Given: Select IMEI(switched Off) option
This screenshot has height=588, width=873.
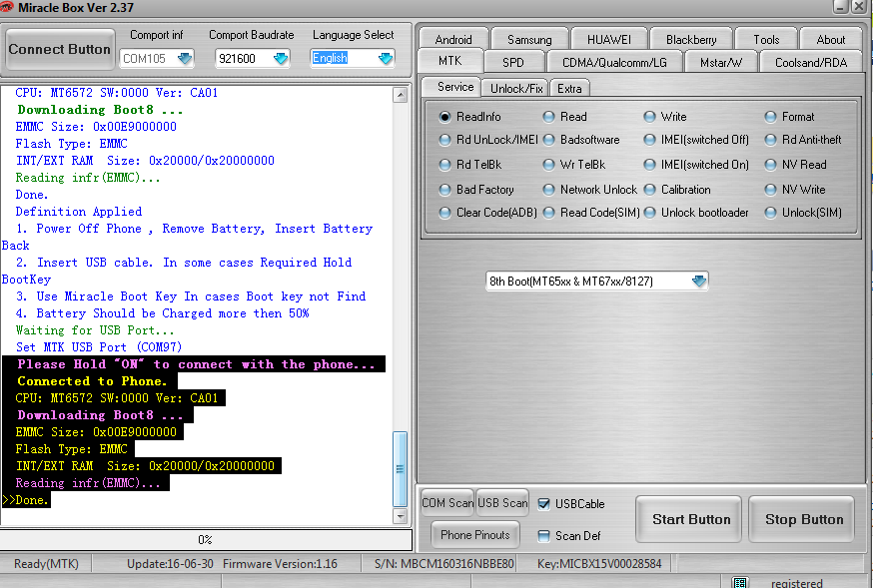Looking at the screenshot, I should click(649, 140).
